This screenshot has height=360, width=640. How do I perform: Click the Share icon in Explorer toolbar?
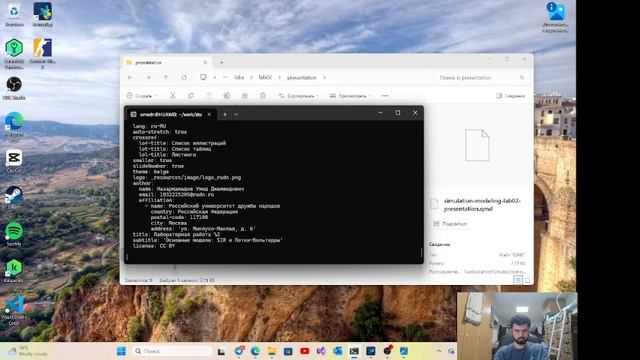point(244,96)
